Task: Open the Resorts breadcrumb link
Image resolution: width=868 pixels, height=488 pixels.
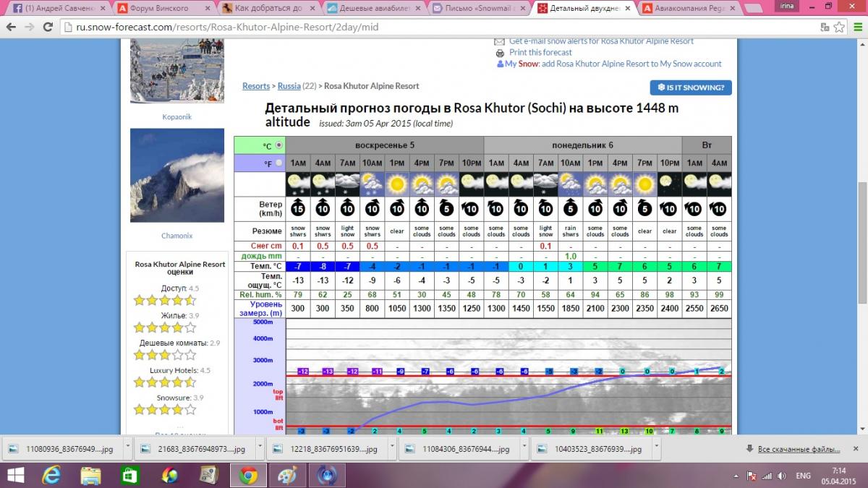Action: (256, 86)
